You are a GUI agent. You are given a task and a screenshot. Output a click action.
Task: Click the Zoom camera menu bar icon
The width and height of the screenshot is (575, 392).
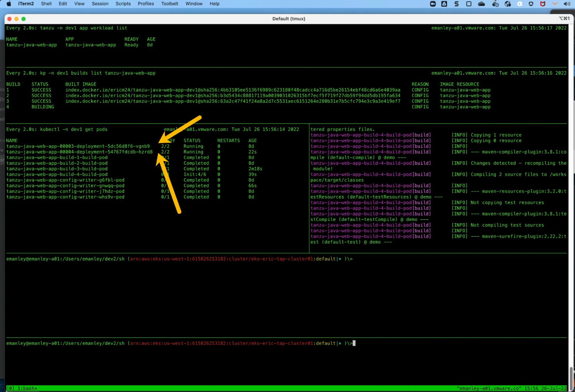click(433, 4)
